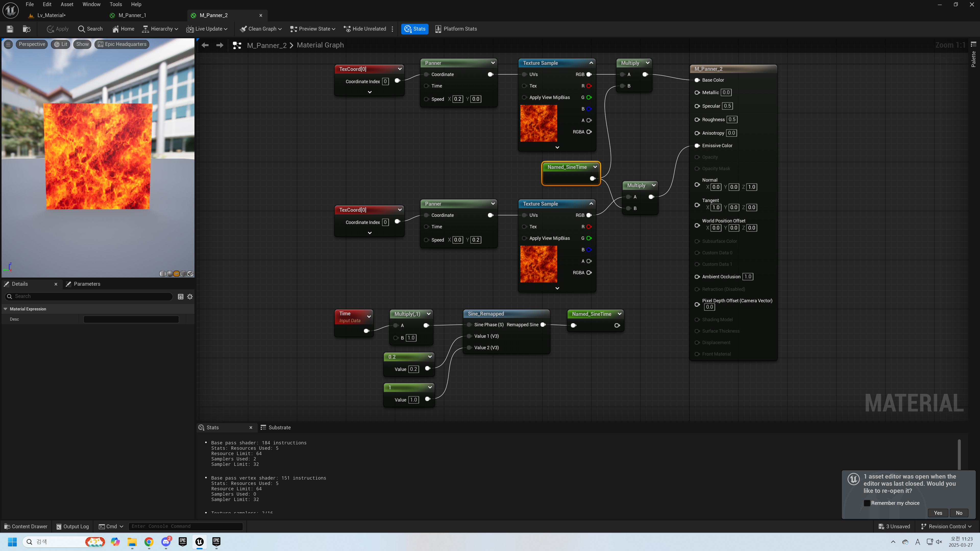Open the Tools menu
This screenshot has height=551, width=980.
click(x=116, y=4)
